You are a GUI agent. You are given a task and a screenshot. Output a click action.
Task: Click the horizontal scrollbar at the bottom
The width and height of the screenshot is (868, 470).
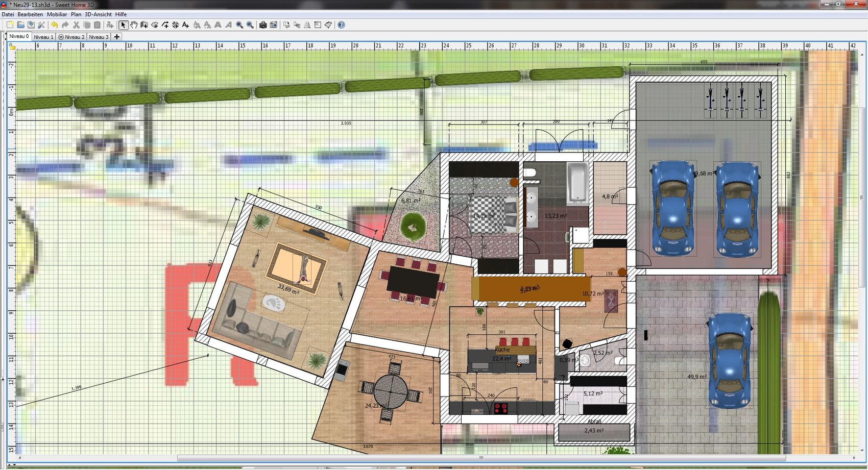click(480, 458)
